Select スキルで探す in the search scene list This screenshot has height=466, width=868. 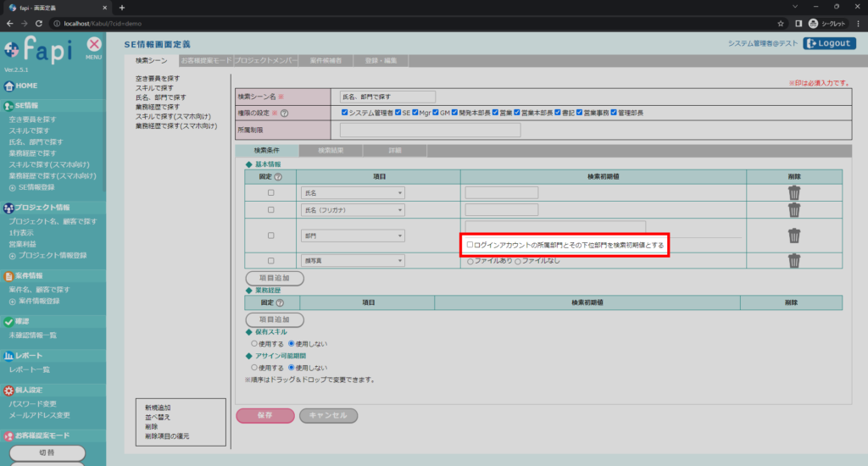(153, 88)
